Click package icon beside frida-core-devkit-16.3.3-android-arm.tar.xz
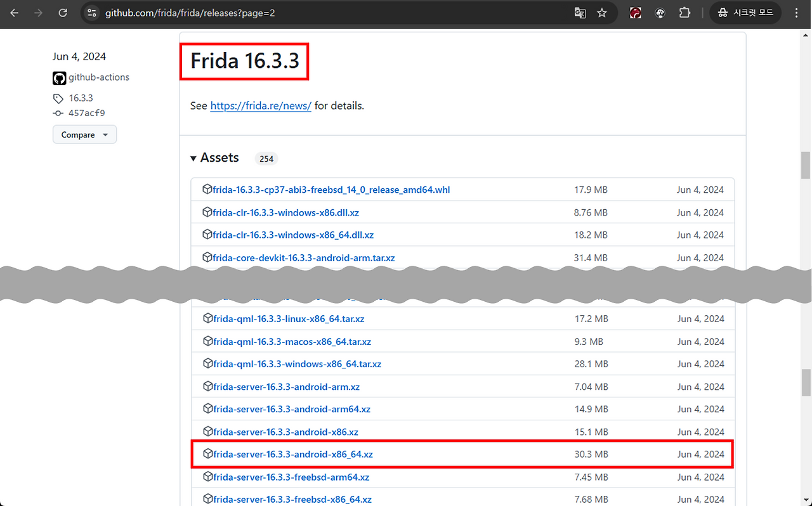The image size is (812, 506). pos(207,257)
